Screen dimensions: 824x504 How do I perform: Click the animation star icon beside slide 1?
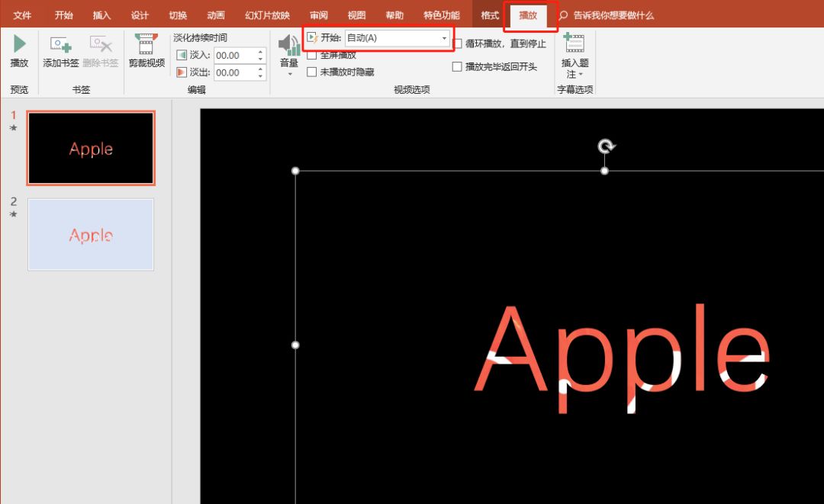(x=14, y=127)
